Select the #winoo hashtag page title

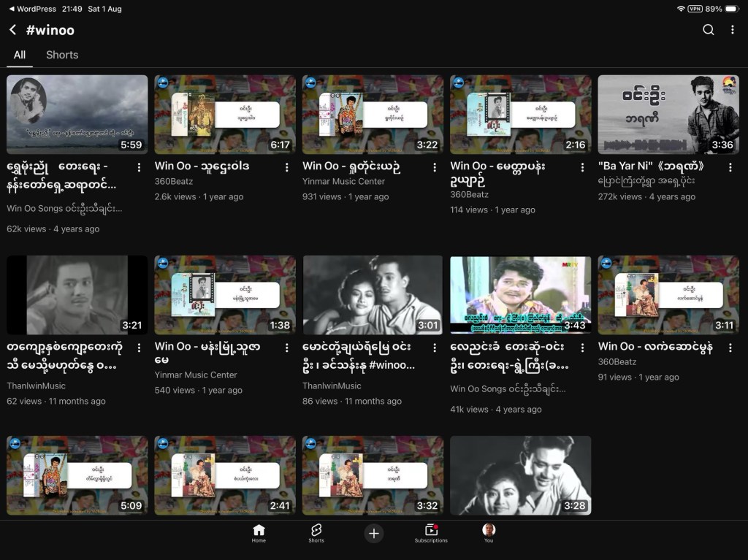(50, 30)
